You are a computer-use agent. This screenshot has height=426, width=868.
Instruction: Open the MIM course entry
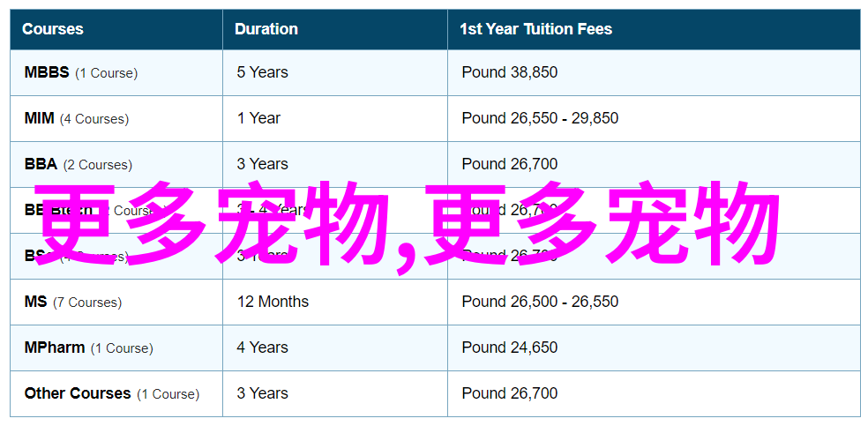click(40, 118)
